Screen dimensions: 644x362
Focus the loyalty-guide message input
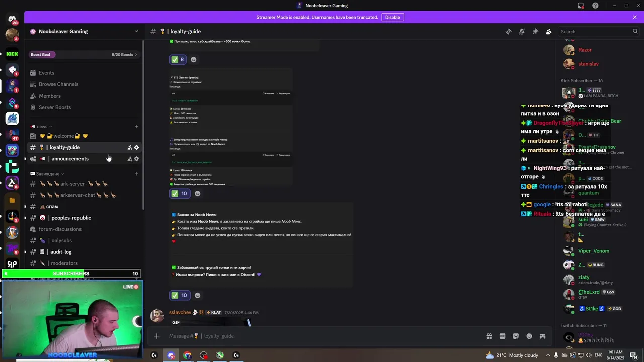(322, 336)
